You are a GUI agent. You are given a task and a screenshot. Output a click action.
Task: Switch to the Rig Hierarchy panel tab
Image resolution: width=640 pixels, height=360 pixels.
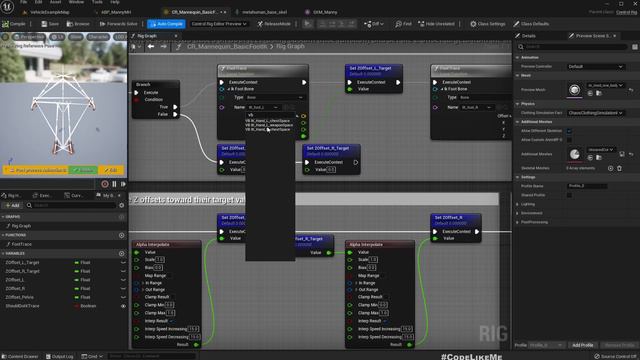pyautogui.click(x=14, y=196)
